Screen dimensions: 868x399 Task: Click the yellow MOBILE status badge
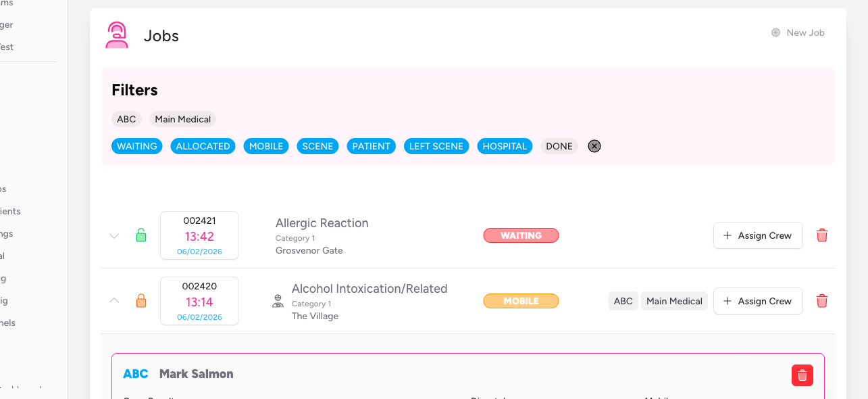coord(521,301)
